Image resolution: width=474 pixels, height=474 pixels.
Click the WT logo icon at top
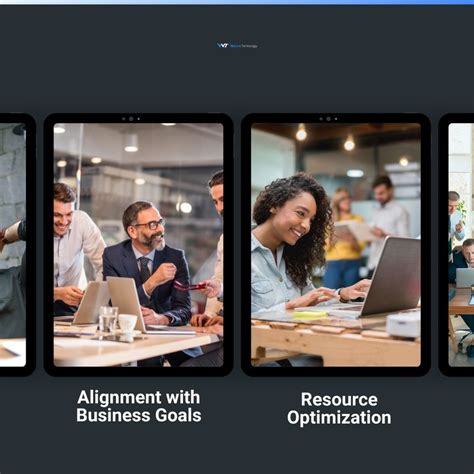(222, 45)
